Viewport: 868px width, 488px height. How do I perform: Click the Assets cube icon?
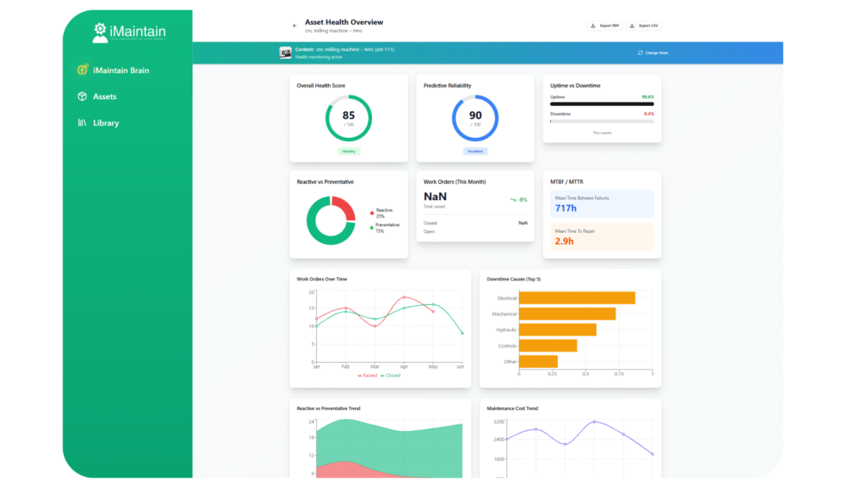tap(82, 97)
